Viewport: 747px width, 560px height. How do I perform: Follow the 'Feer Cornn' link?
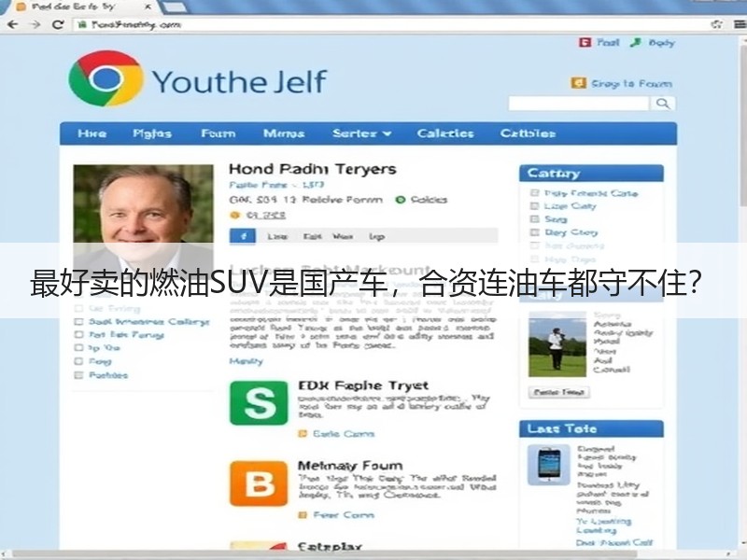344,515
